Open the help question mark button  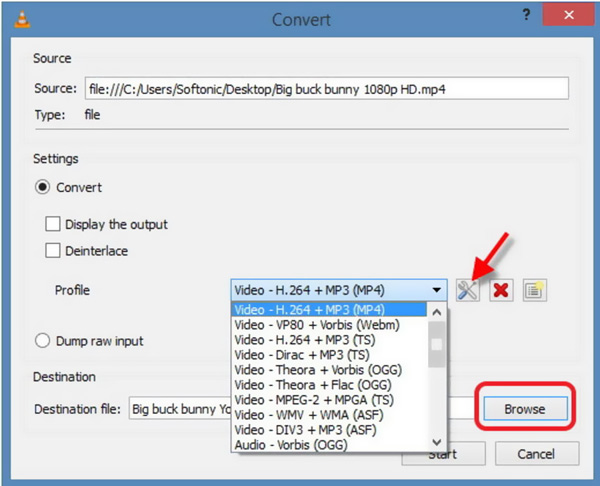[527, 15]
